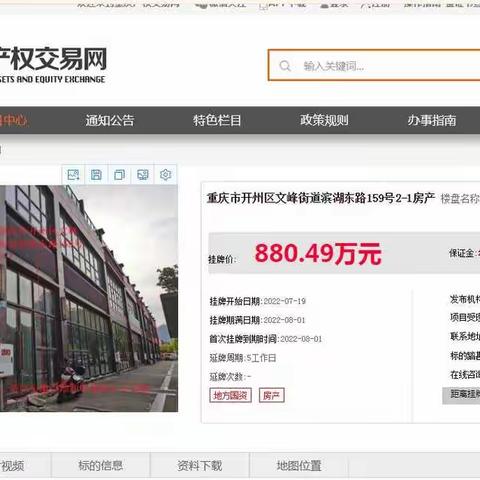480x480 pixels.
Task: Click the settings gear icon above the photo
Action: pos(165,175)
